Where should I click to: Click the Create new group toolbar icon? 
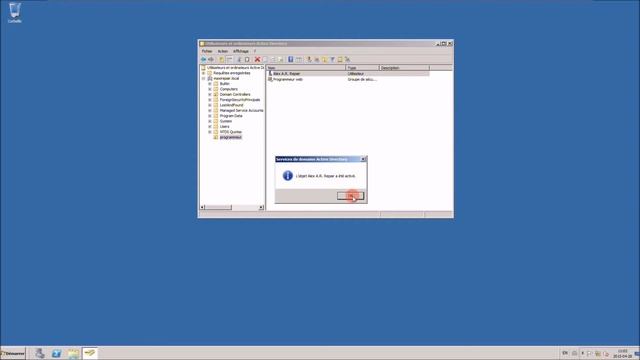317,60
